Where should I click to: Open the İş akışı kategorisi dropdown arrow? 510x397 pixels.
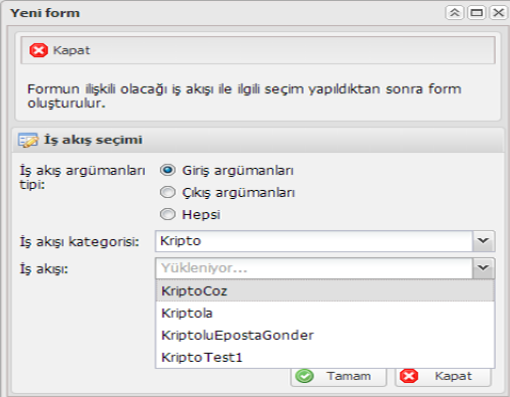pyautogui.click(x=483, y=241)
